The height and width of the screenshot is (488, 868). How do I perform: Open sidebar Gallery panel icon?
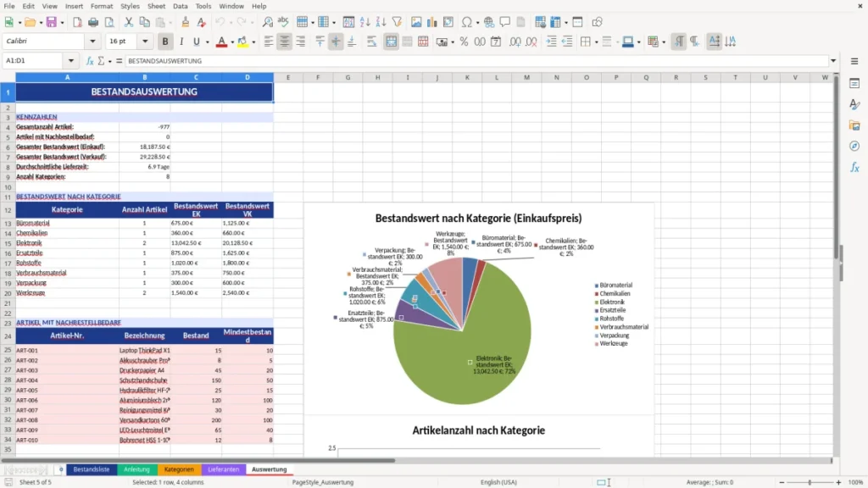pos(854,125)
